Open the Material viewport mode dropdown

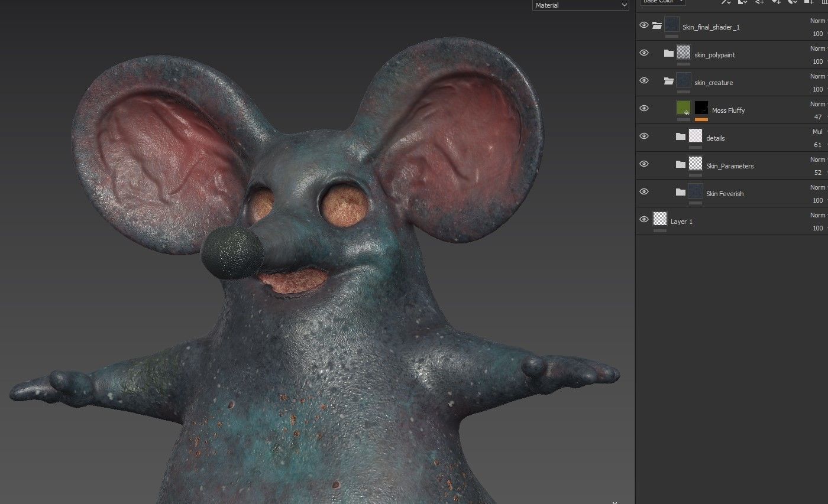580,5
